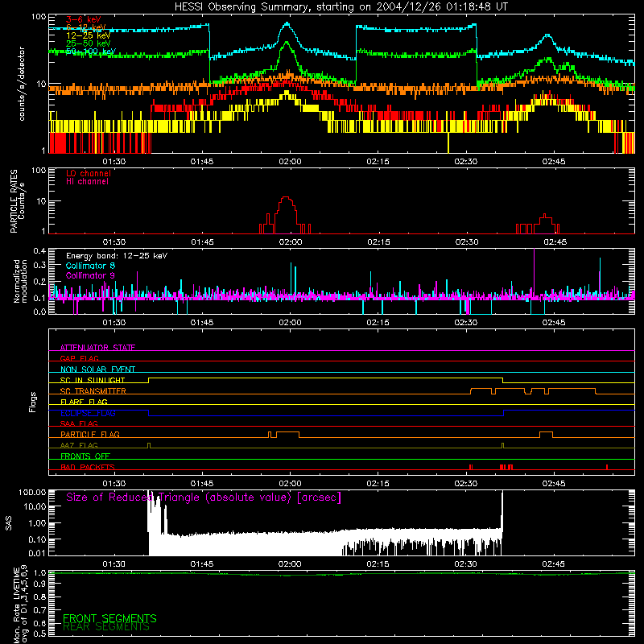Click the small particle-rate peak near 02:43
Screen dimensions: 644x644
click(545, 219)
